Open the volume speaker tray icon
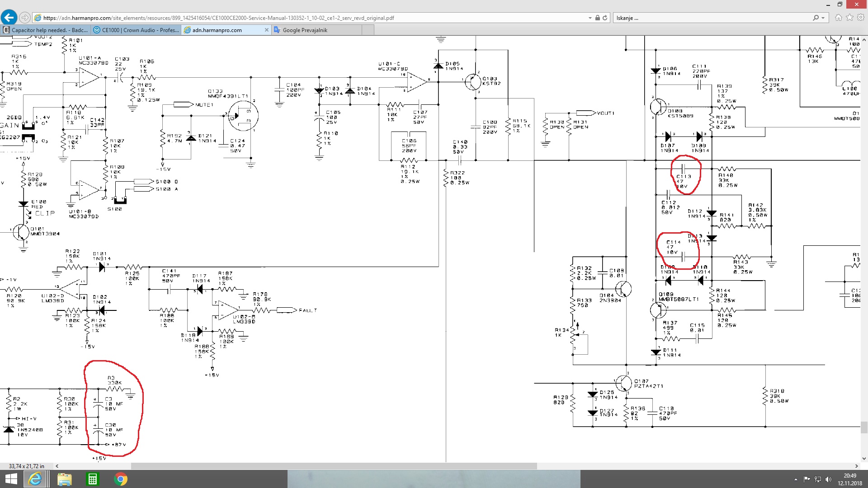The image size is (868, 488). (828, 479)
